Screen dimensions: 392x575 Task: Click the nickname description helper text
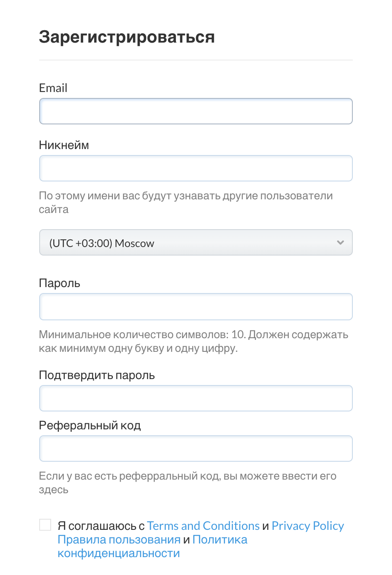click(186, 202)
